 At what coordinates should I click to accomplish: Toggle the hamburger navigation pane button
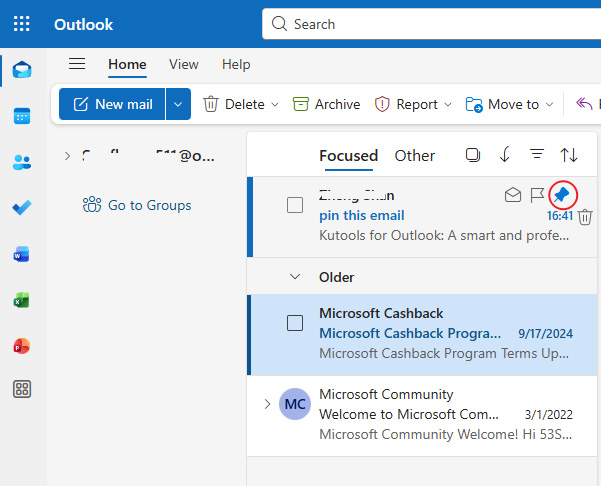77,64
